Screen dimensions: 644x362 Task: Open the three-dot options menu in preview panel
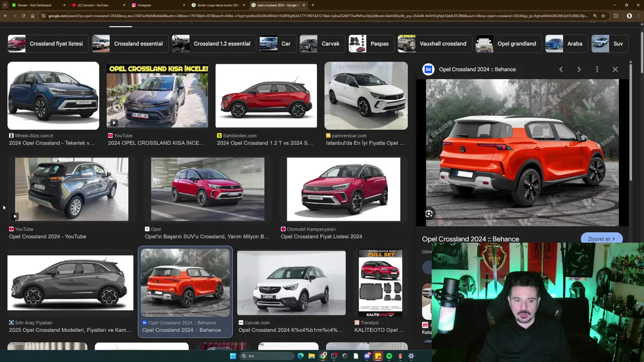click(597, 69)
